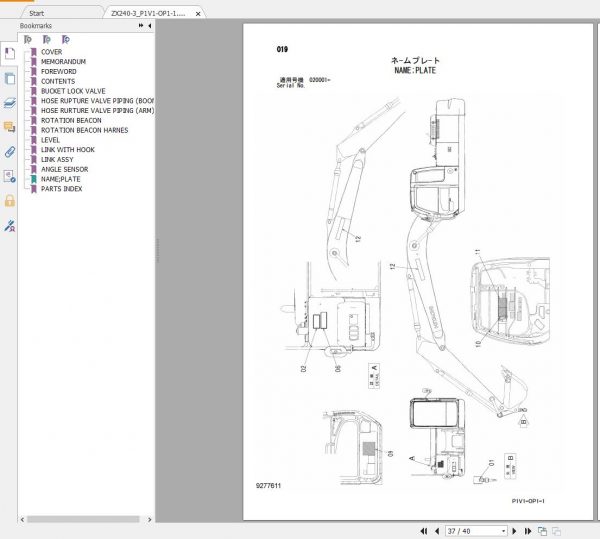Open the Attachments paperclip panel

point(10,152)
